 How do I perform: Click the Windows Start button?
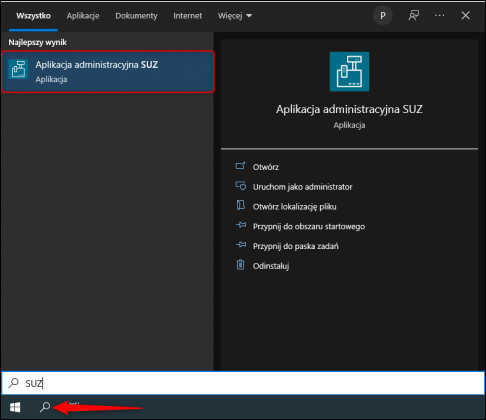pyautogui.click(x=15, y=407)
